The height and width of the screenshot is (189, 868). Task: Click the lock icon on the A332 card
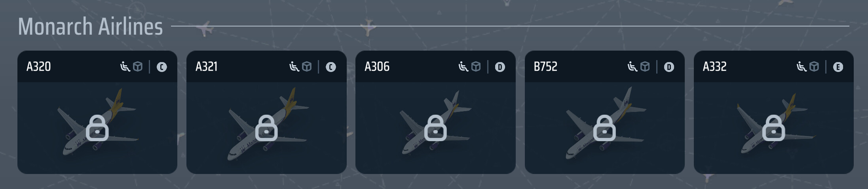774,128
